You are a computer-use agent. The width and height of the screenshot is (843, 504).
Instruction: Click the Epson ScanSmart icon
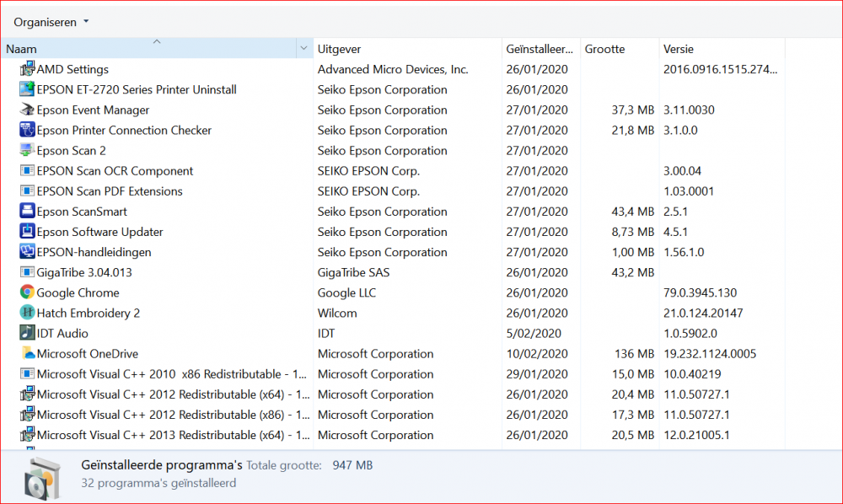27,212
